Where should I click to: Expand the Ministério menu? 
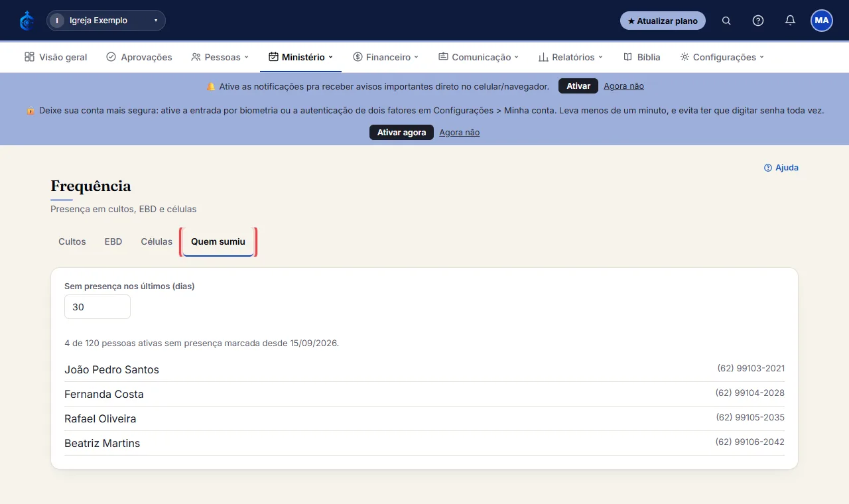pos(300,57)
